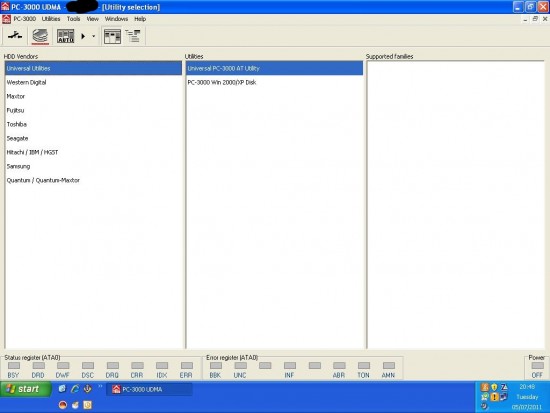Viewport: 550px width, 413px height.
Task: Click the orange exclamation warning tray icon
Action: (494, 397)
